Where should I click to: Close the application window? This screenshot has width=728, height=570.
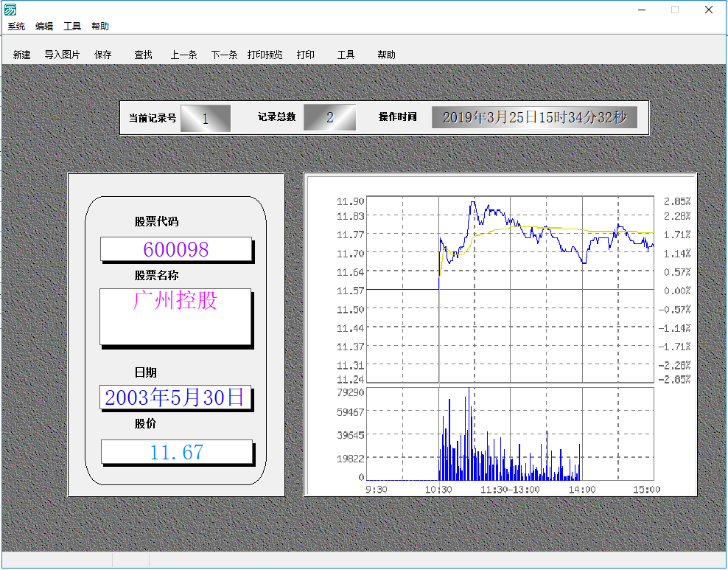pos(709,10)
